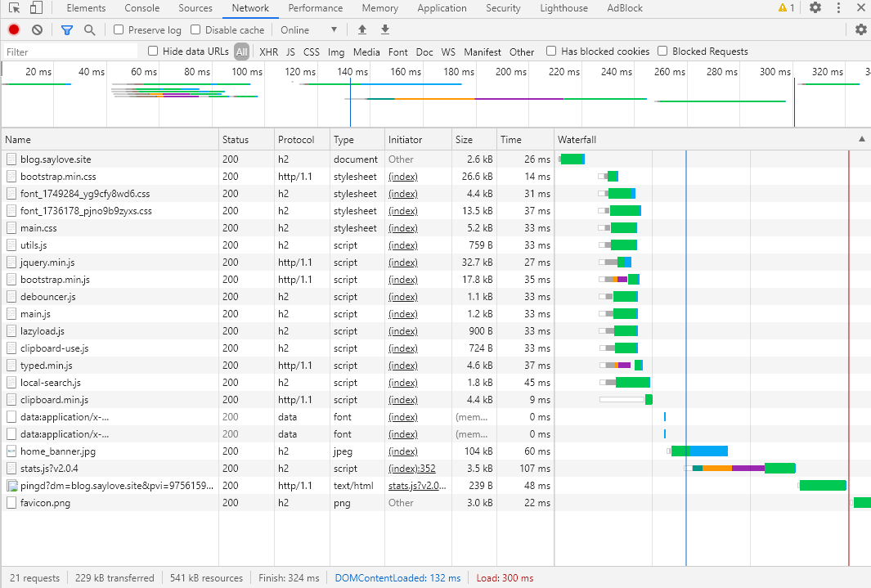Enable Preserve log checkbox
Image resolution: width=871 pixels, height=588 pixels.
tap(119, 29)
